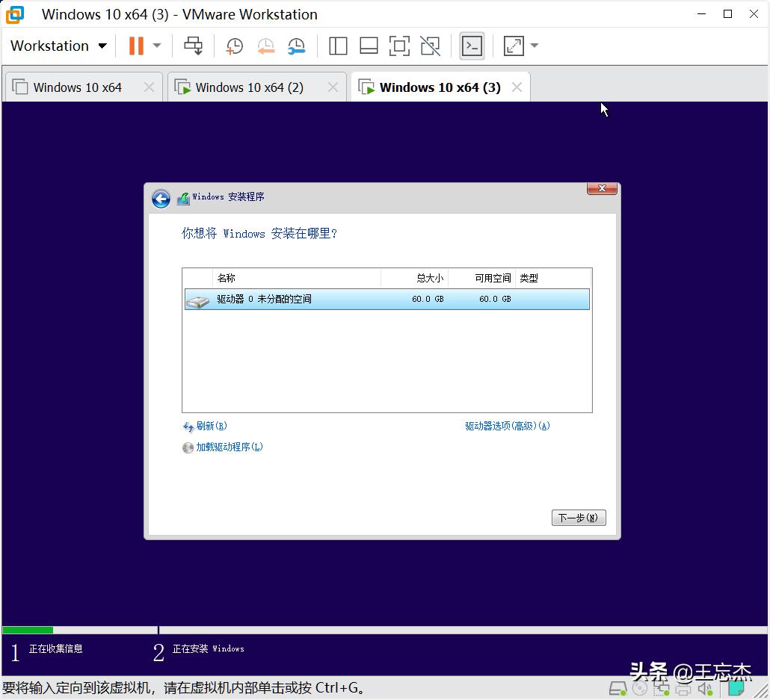The height and width of the screenshot is (700, 770).
Task: Open the Snapshot Manager
Action: (x=296, y=46)
